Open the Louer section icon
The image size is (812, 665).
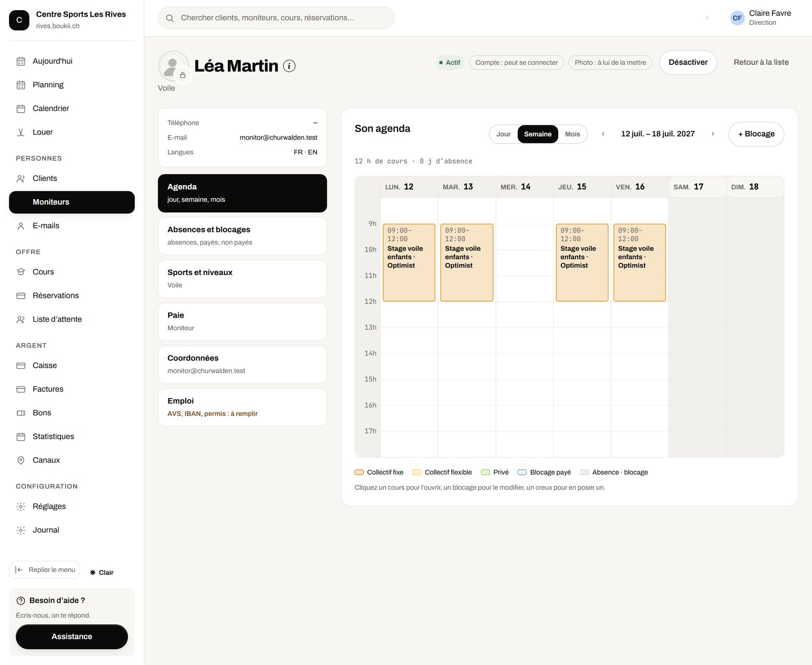21,132
